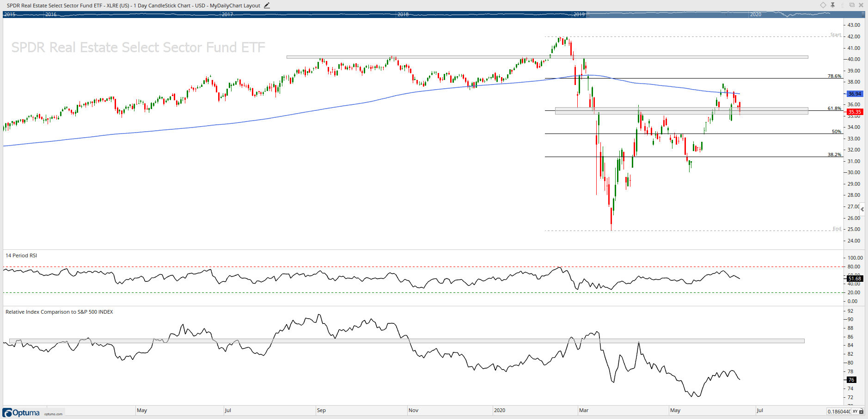Click the pencil edit icon beside chart title

[267, 6]
